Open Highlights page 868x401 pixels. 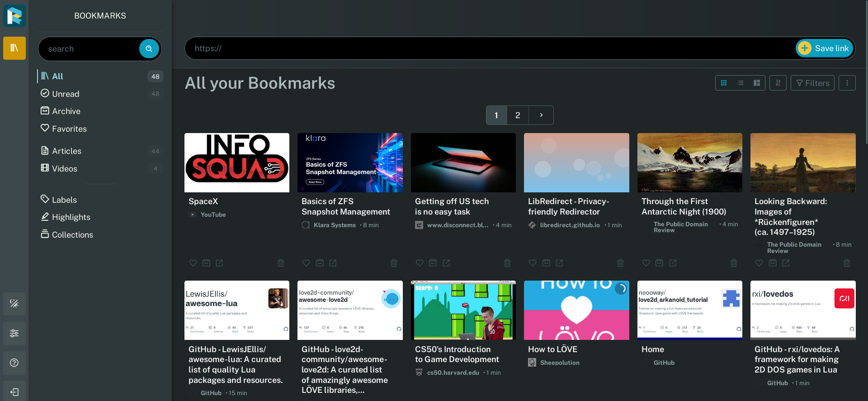[100, 217]
